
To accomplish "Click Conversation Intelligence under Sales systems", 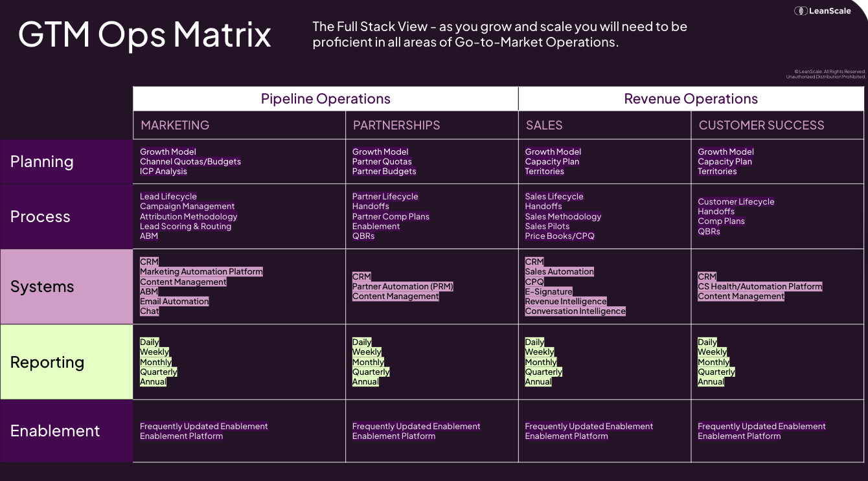I will click(575, 311).
